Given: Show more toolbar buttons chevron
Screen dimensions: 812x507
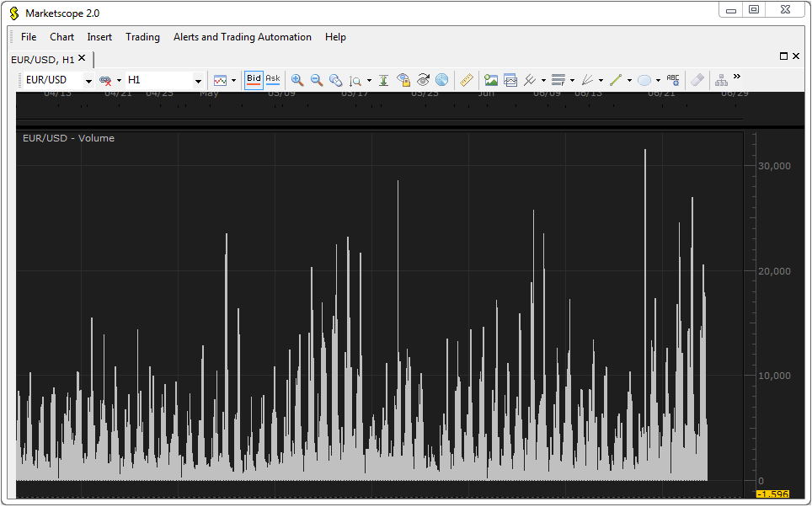Looking at the screenshot, I should 737,77.
